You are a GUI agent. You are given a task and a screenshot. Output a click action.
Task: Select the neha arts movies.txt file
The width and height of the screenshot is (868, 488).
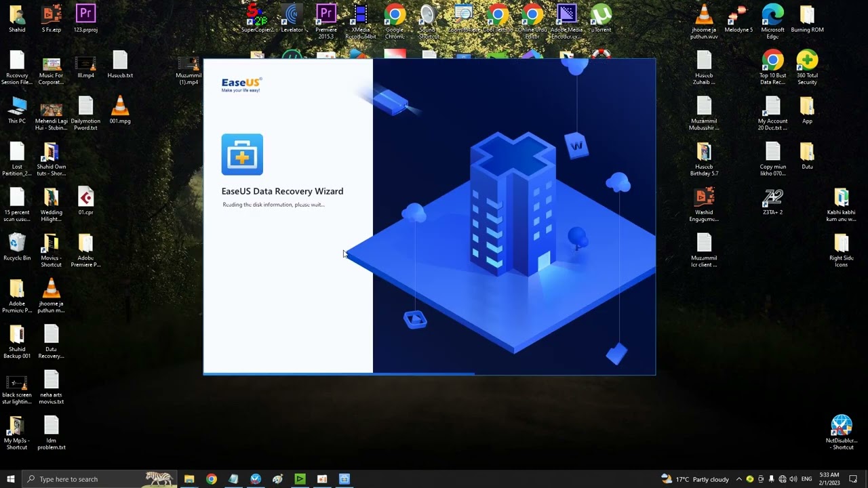pos(51,388)
